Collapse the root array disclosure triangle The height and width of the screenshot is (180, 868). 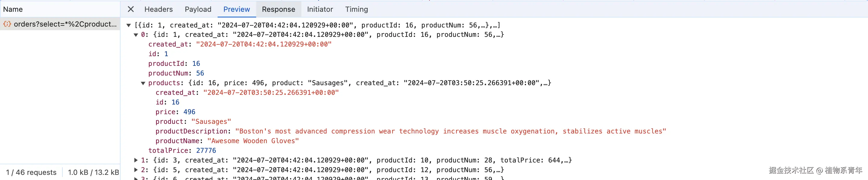[129, 25]
